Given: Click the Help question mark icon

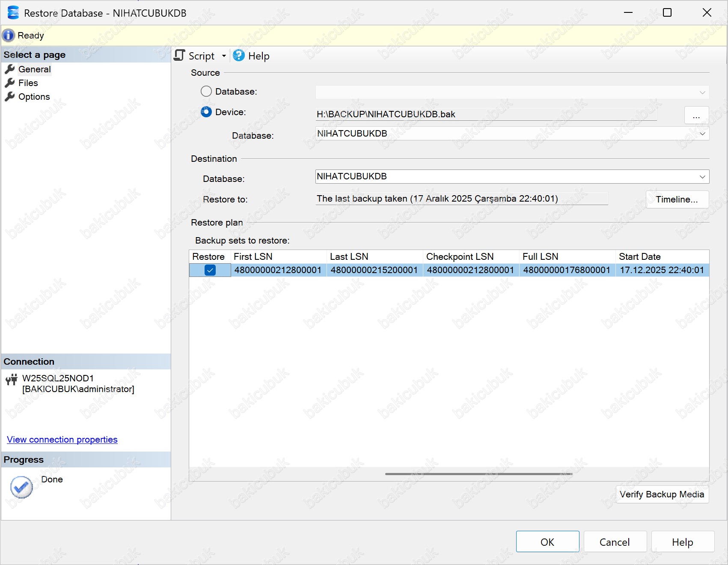Looking at the screenshot, I should tap(239, 56).
